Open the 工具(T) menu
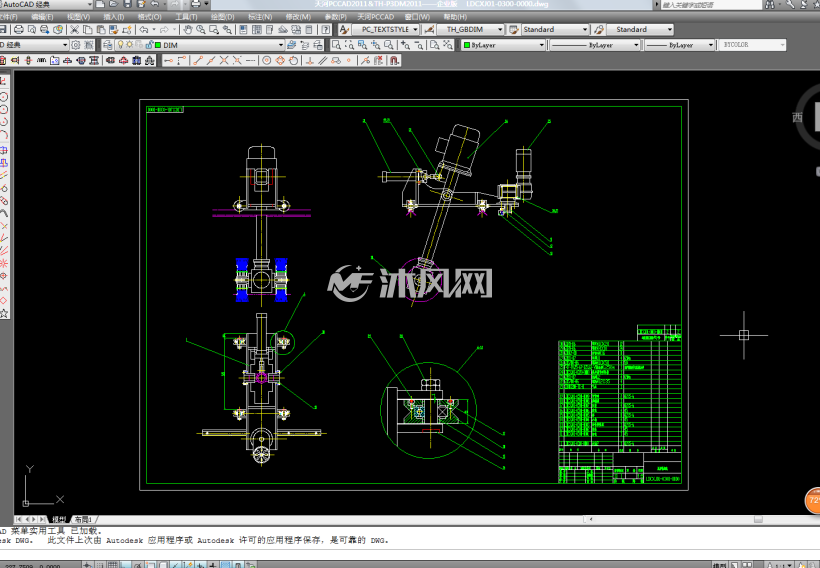 tap(186, 17)
